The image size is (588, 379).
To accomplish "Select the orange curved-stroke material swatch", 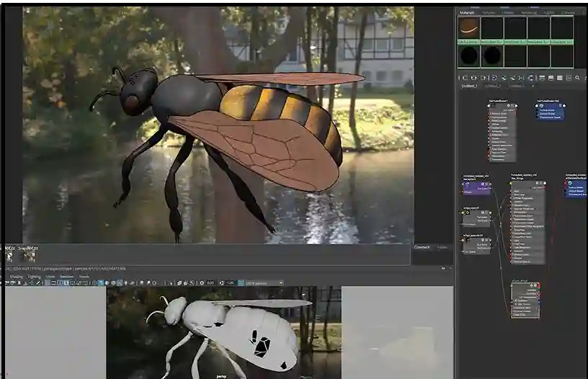I will tap(469, 28).
